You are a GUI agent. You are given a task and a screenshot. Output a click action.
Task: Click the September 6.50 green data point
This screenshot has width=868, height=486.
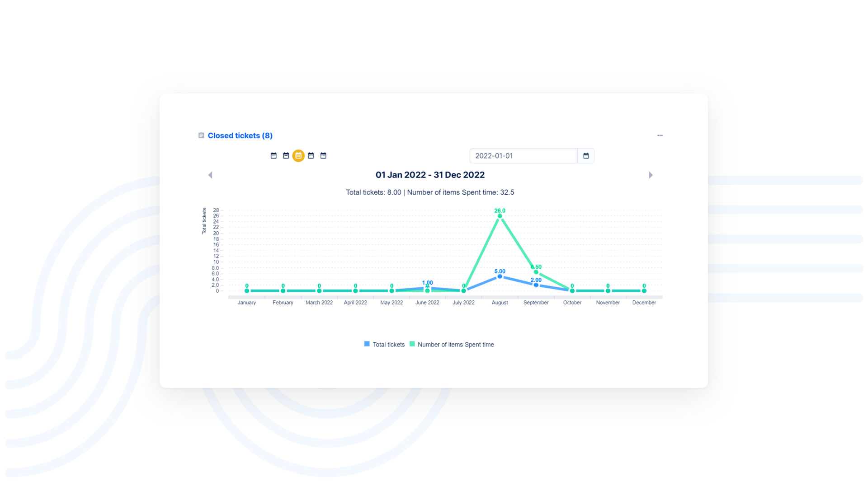[x=536, y=272]
